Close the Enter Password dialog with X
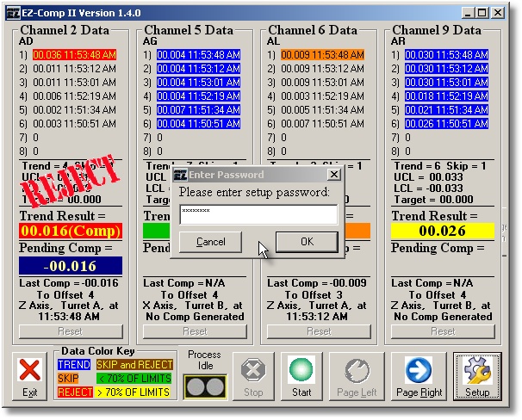Image resolution: width=522 pixels, height=420 pixels. pos(334,174)
